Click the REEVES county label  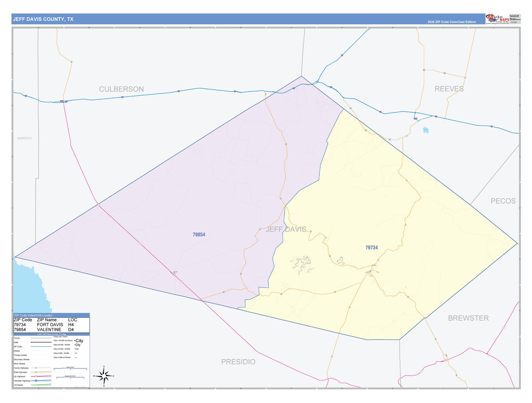point(449,89)
